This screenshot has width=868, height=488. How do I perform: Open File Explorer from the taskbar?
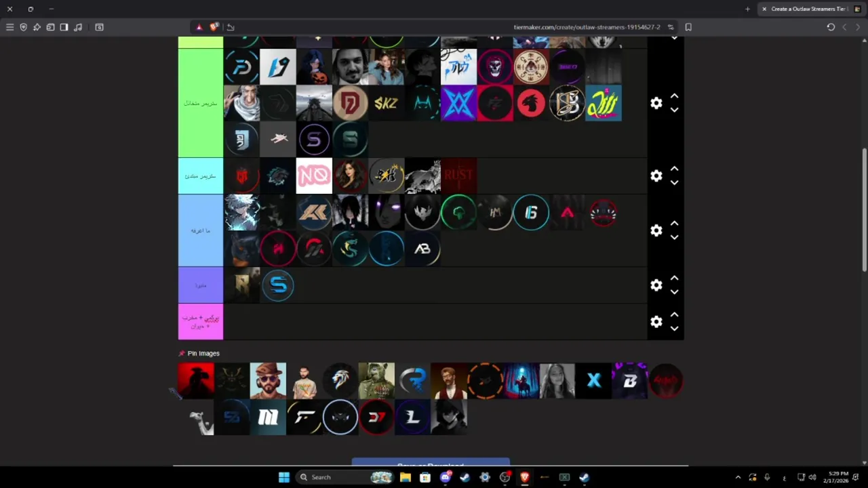[406, 477]
